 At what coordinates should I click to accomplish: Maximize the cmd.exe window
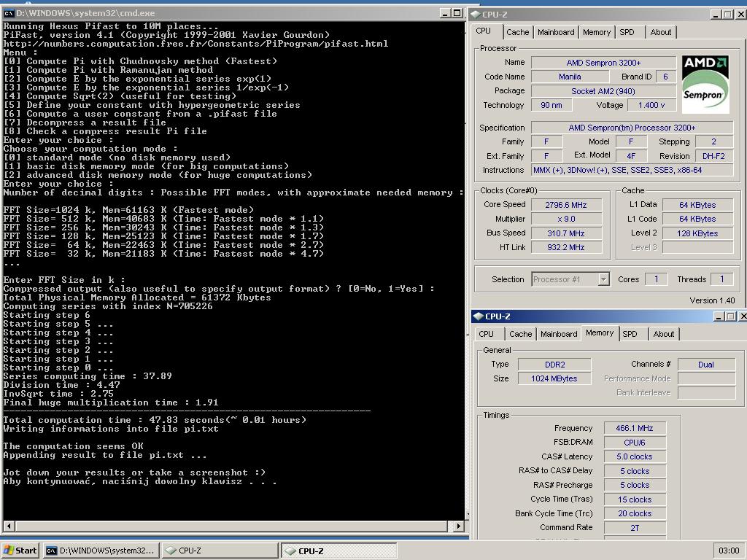coord(457,13)
